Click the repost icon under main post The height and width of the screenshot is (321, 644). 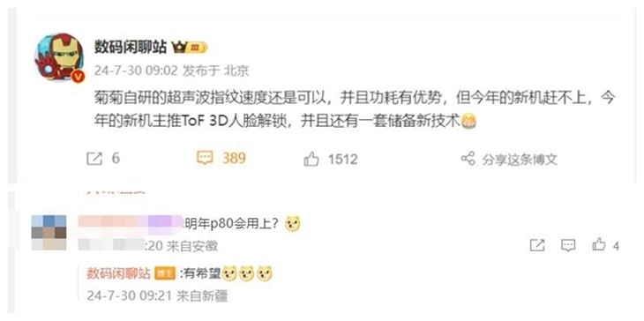94,159
